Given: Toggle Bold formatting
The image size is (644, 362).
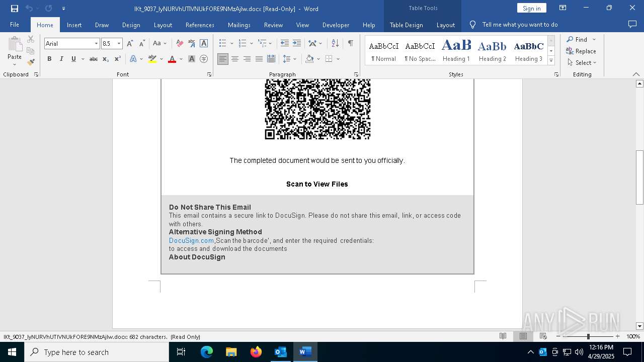Looking at the screenshot, I should click(x=49, y=59).
